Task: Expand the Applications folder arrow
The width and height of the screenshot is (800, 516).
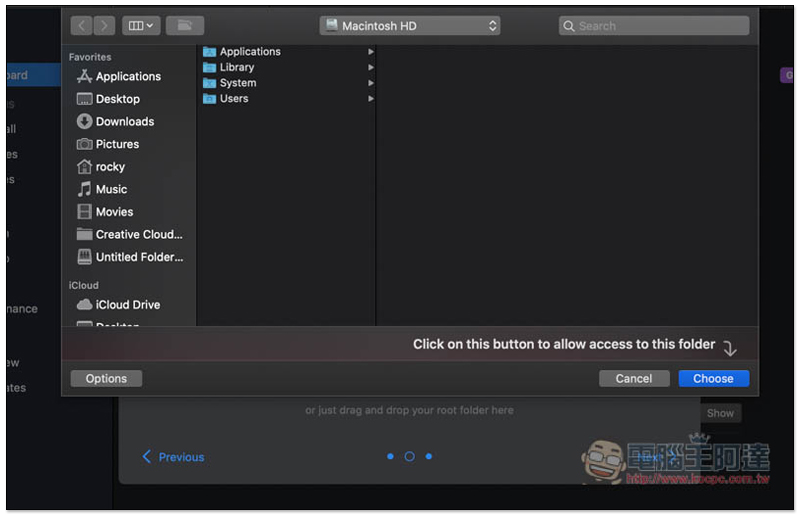Action: 371,52
